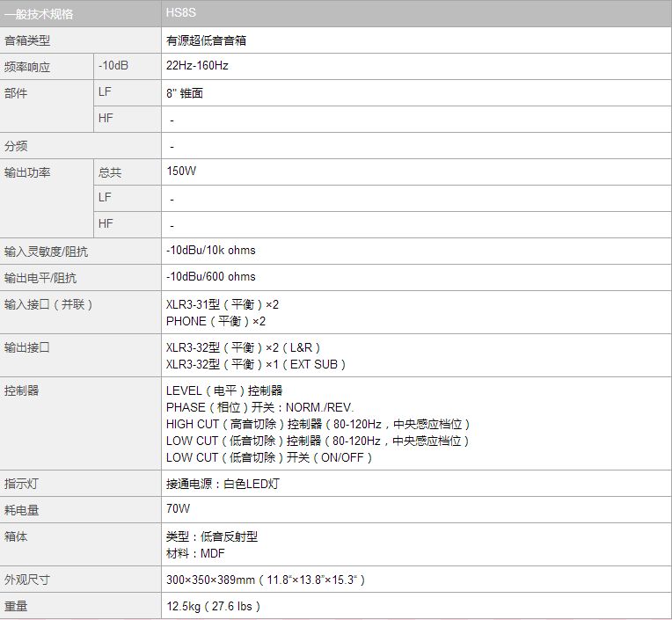Click the XLR3-31型（平衡）×2 line
The width and height of the screenshot is (672, 620).
(223, 304)
